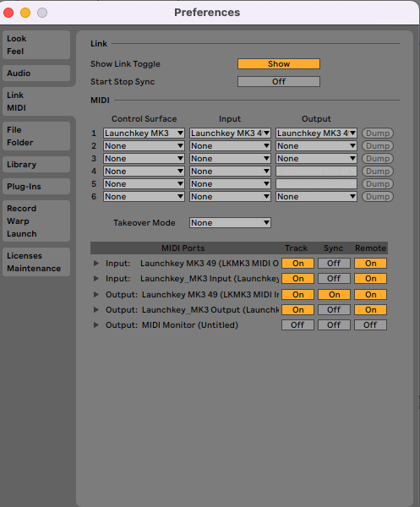Click Dump button for row 4

point(377,171)
